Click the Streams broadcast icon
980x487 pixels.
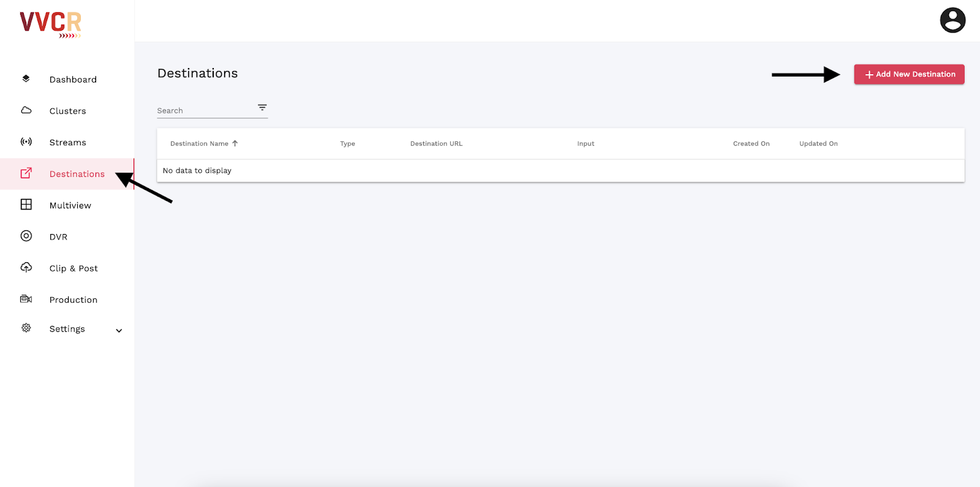click(26, 142)
